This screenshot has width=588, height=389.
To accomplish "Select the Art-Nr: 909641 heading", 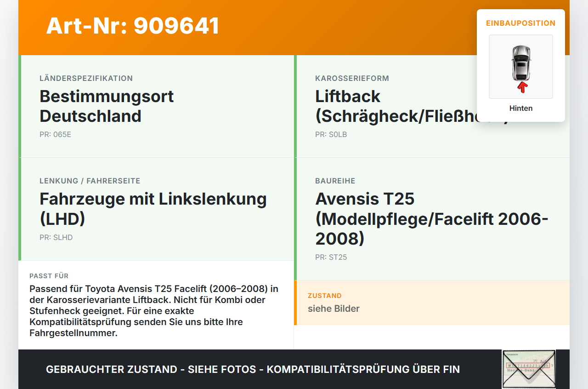I will 133,26.
